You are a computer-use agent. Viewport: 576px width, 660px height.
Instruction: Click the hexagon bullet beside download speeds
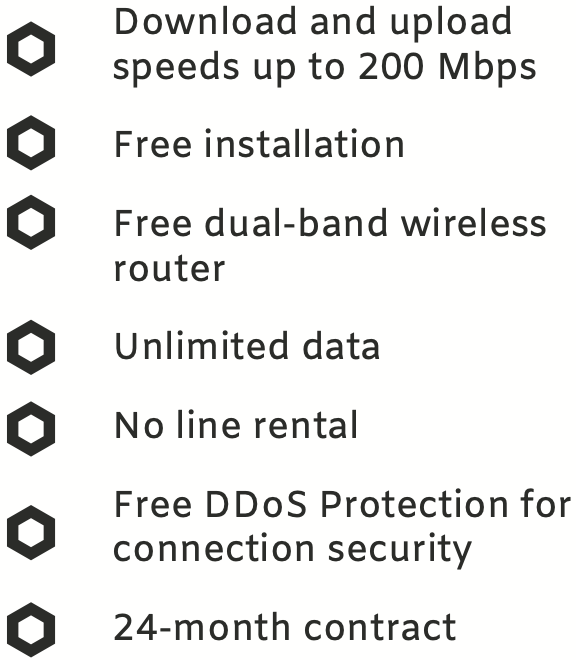tap(31, 49)
